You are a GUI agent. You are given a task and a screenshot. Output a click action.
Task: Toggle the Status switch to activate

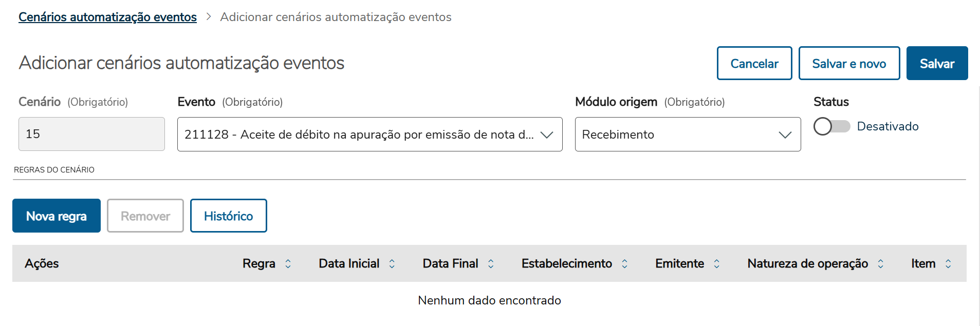pos(831,126)
